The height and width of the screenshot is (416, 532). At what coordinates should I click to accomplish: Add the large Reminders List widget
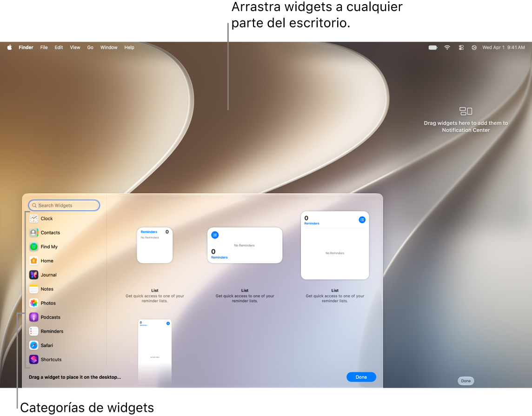335,245
